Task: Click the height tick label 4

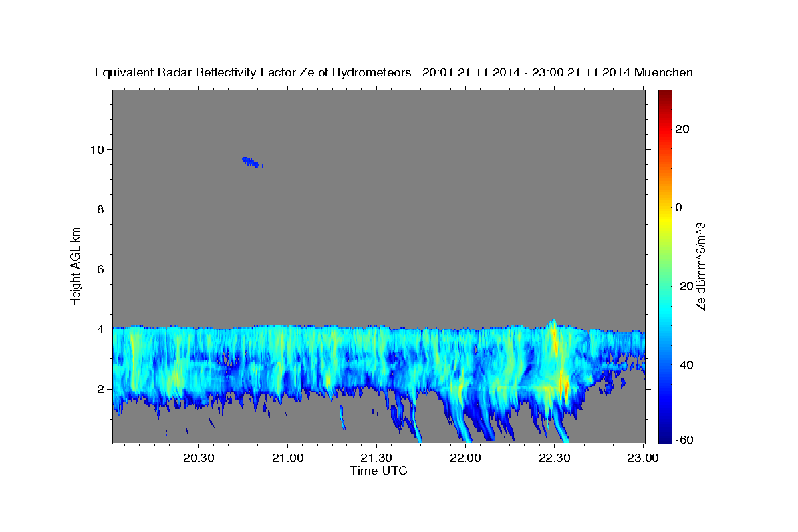Action: [101, 329]
